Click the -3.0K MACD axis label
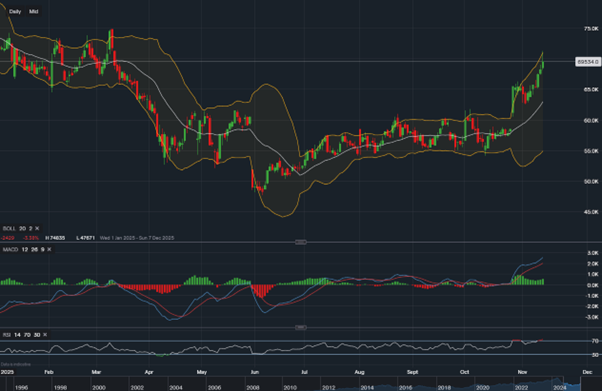 point(592,317)
